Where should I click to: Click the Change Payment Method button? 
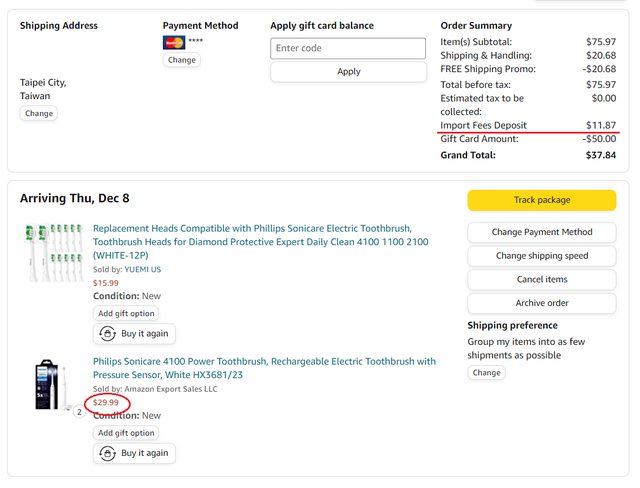[541, 232]
